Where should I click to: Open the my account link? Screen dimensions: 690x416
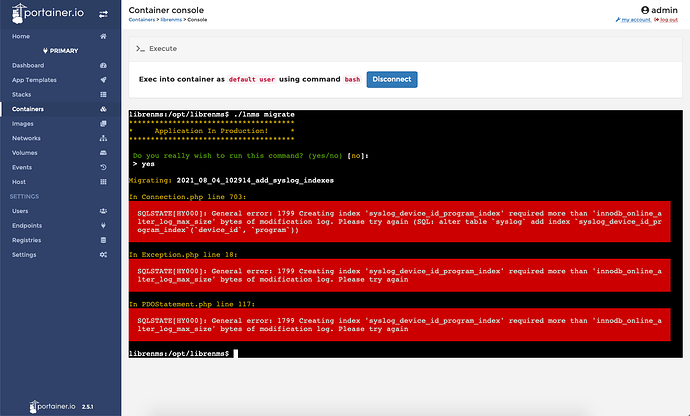(633, 20)
